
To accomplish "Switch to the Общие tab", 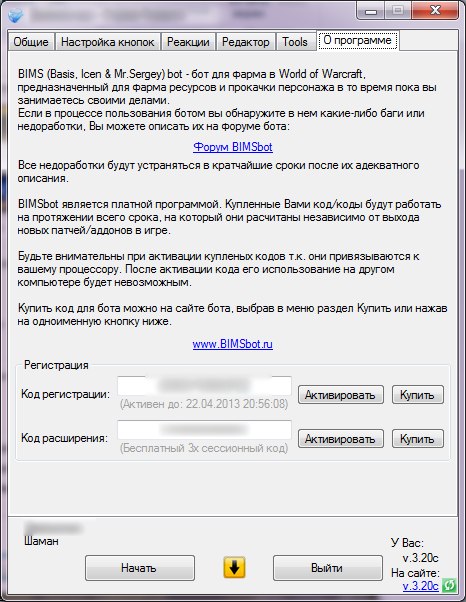I will tap(31, 41).
